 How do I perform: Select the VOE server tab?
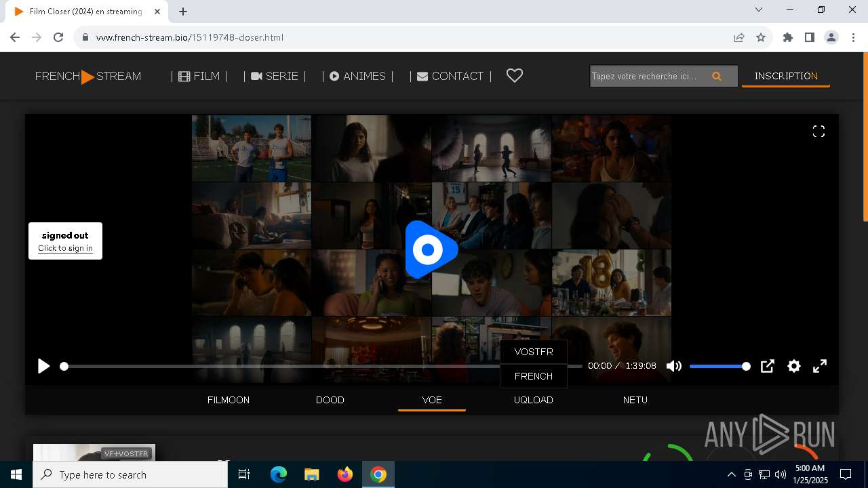click(x=432, y=400)
